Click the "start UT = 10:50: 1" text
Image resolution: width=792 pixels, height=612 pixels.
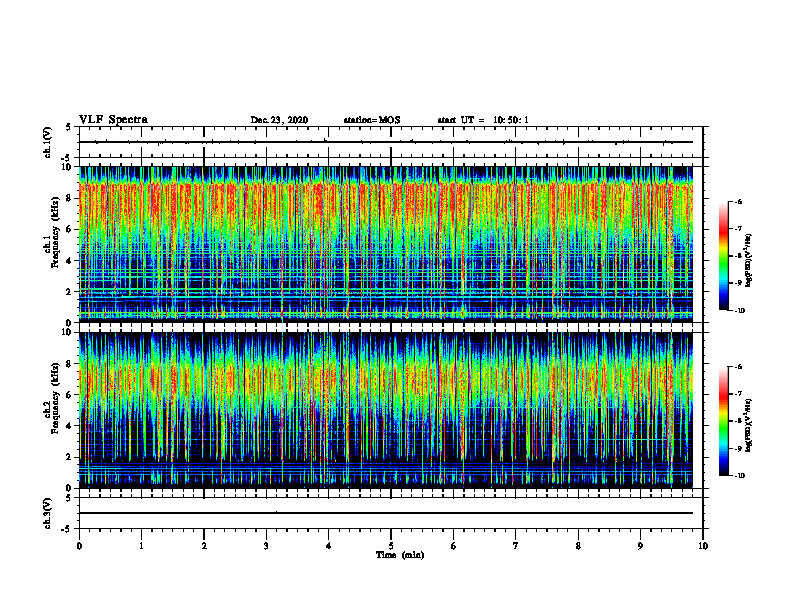click(483, 120)
